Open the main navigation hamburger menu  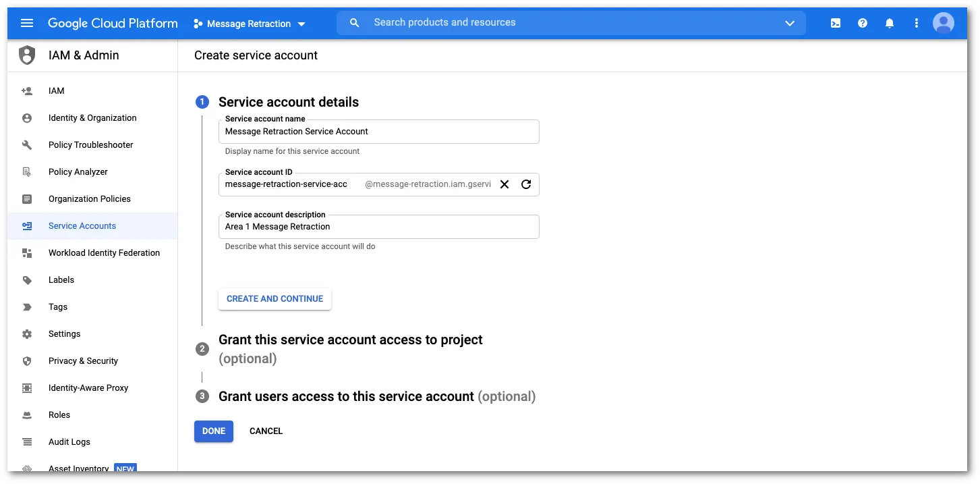click(26, 22)
